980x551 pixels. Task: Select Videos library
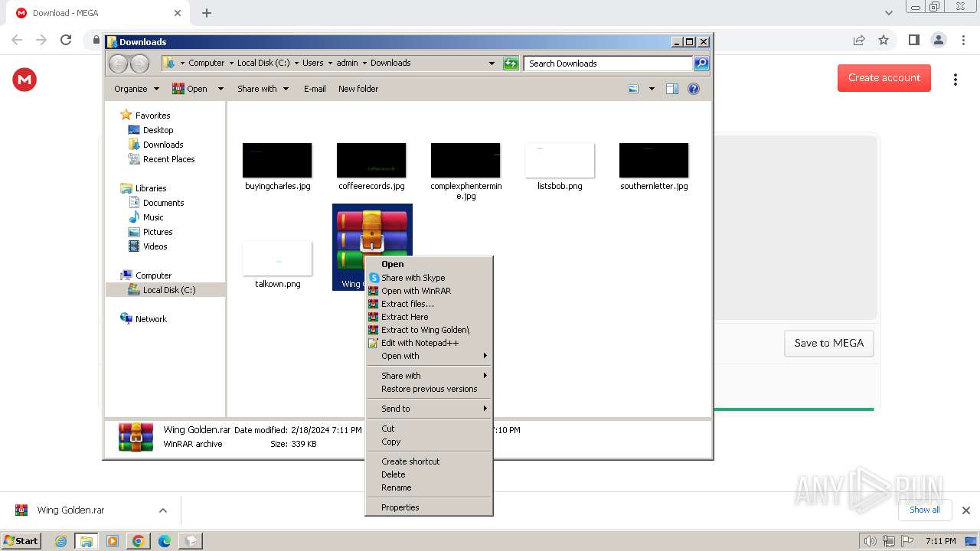(155, 246)
